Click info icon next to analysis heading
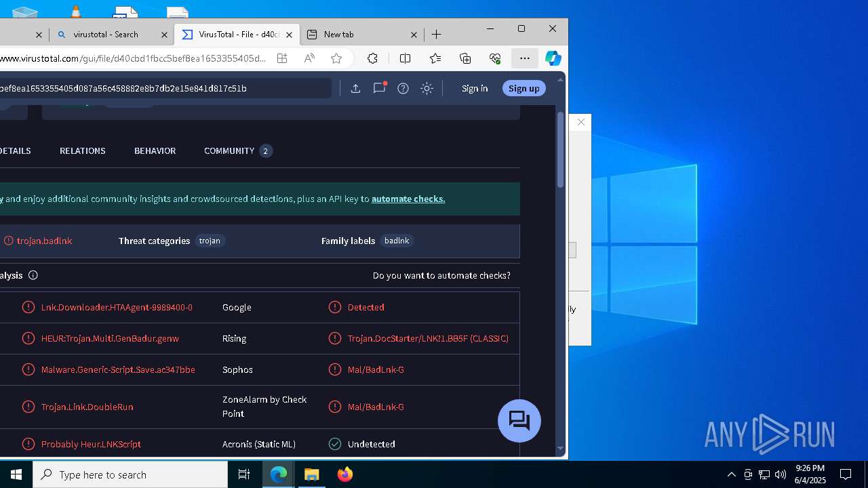 [x=33, y=275]
